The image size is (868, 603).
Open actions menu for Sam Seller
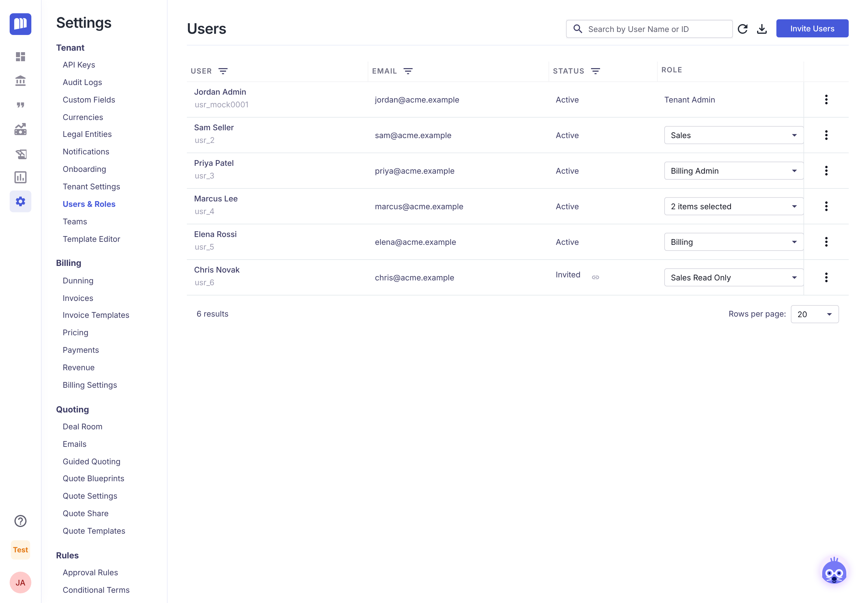click(x=826, y=135)
